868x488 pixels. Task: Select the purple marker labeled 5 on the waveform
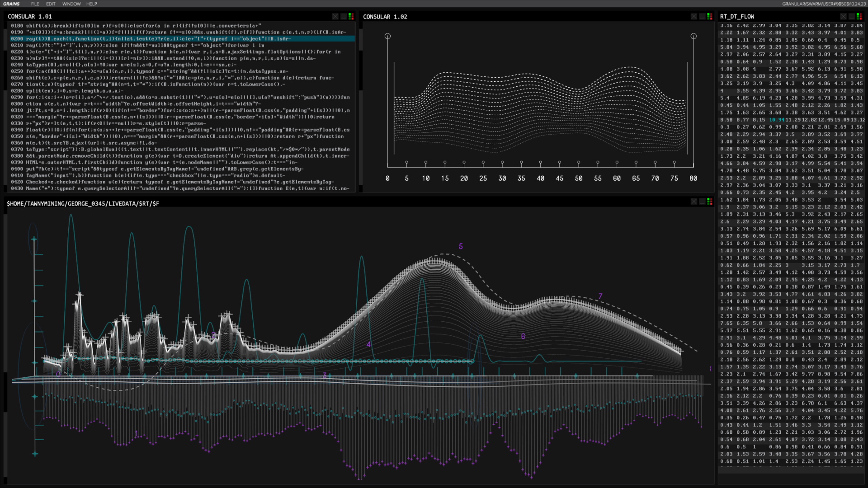click(461, 246)
